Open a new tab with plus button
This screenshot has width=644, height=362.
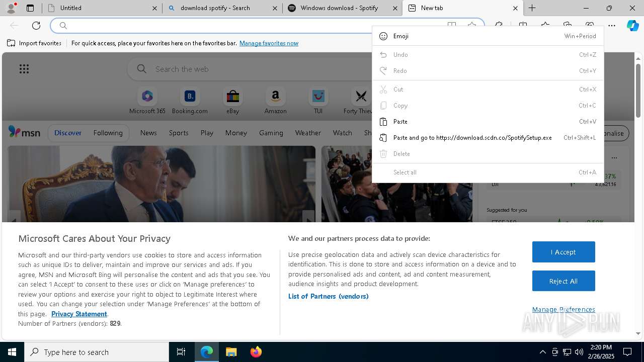pos(532,8)
